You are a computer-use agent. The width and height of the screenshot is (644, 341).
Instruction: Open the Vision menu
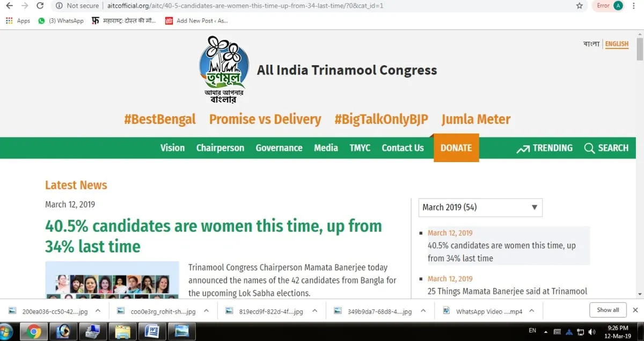[172, 148]
